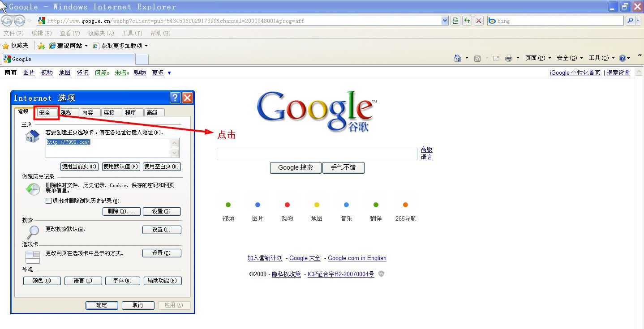Screen dimensions: 644x329
Task: Click into the Bing search box
Action: pyautogui.click(x=555, y=21)
